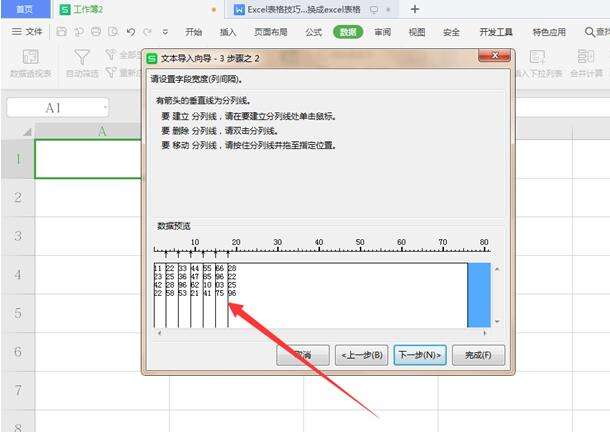Click the Save icon in quick access toolbar
The height and width of the screenshot is (432, 610).
click(61, 32)
